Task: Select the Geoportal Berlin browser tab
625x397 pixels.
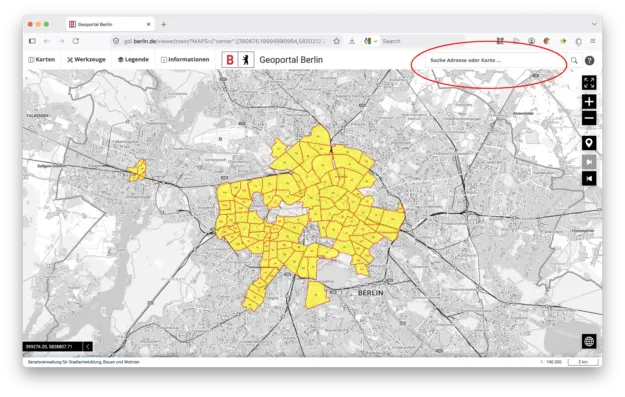Action: coord(109,24)
